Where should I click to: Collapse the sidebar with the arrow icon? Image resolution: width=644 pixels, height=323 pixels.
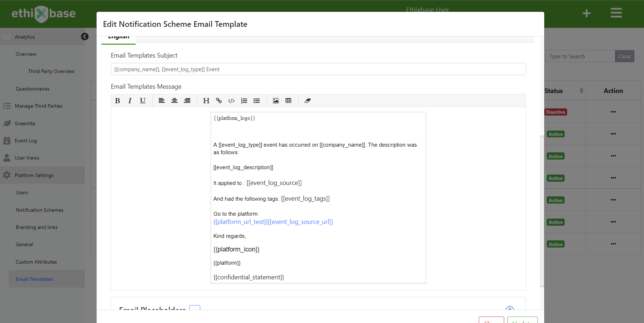85,36
